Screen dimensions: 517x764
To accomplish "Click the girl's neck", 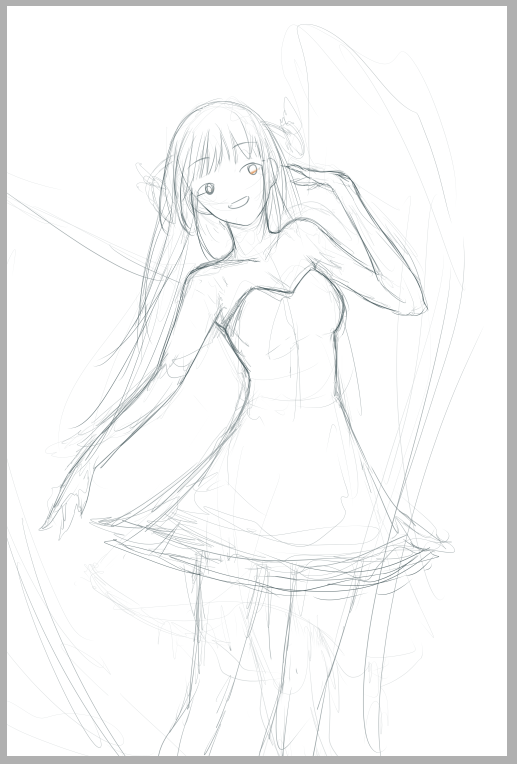I will 251,239.
